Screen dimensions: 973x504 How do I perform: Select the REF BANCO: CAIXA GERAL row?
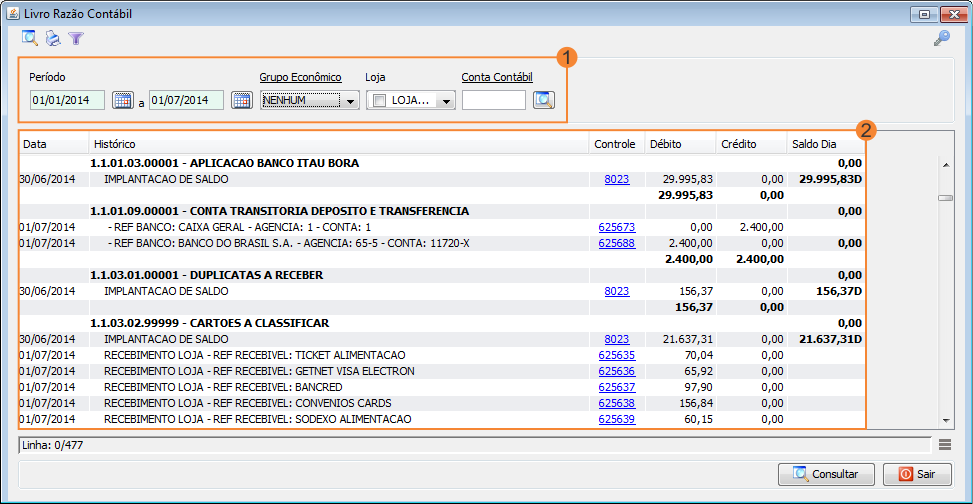442,228
